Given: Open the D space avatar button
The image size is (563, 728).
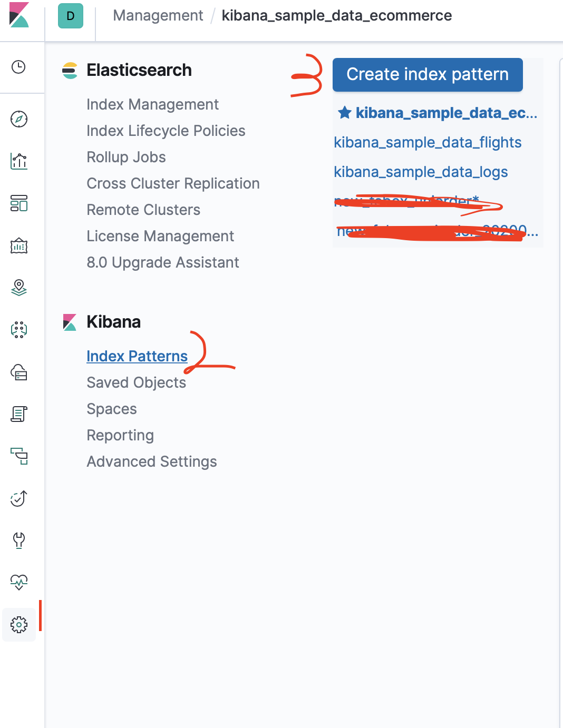Looking at the screenshot, I should tap(71, 16).
